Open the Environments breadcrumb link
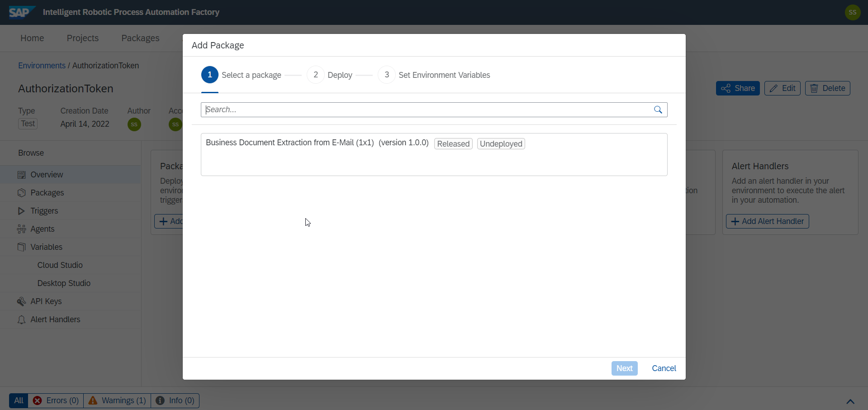This screenshot has width=868, height=410. point(42,66)
